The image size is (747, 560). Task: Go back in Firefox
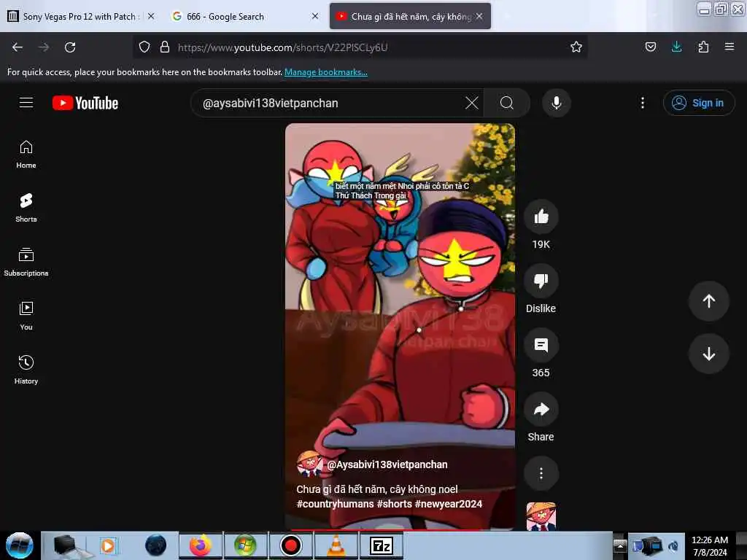point(18,47)
